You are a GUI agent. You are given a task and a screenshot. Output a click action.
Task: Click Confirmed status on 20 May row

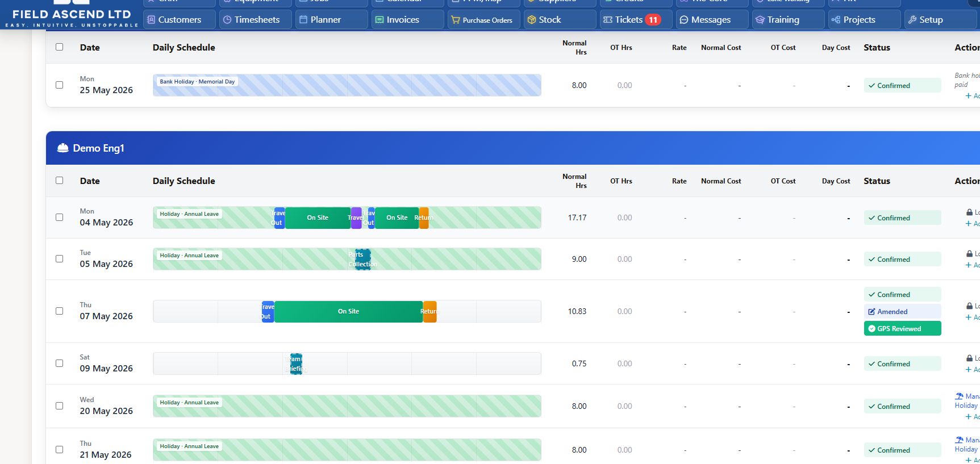(902, 407)
